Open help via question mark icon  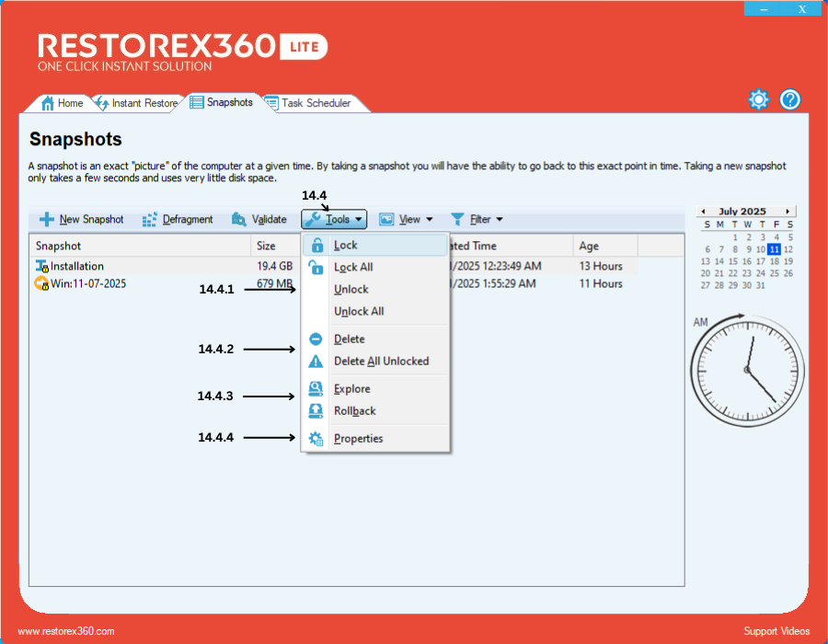[790, 99]
